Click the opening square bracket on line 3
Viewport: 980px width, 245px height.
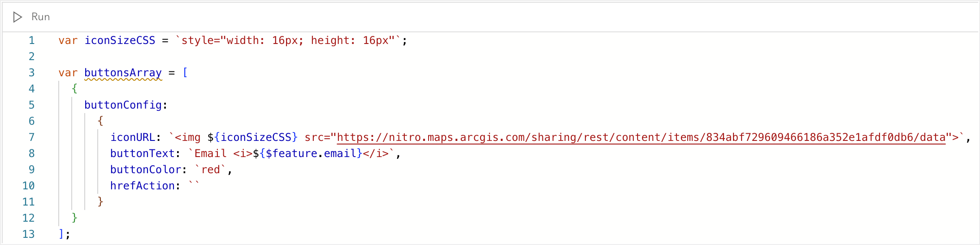(185, 73)
